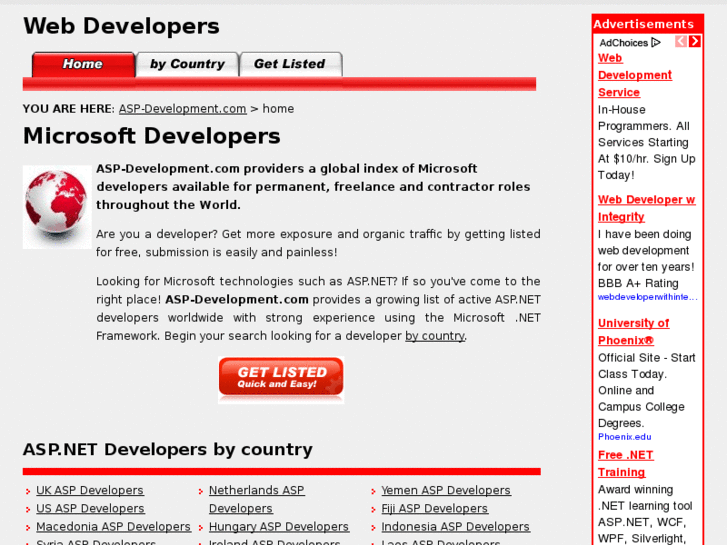Click the bullet arrow beside US ASP Developers

[x=28, y=510]
